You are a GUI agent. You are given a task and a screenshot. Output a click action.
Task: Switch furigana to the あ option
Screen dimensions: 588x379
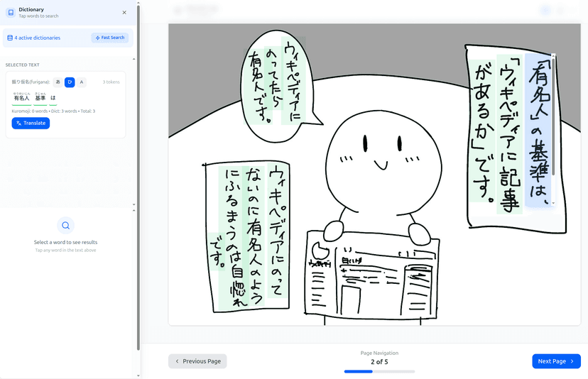coord(58,82)
